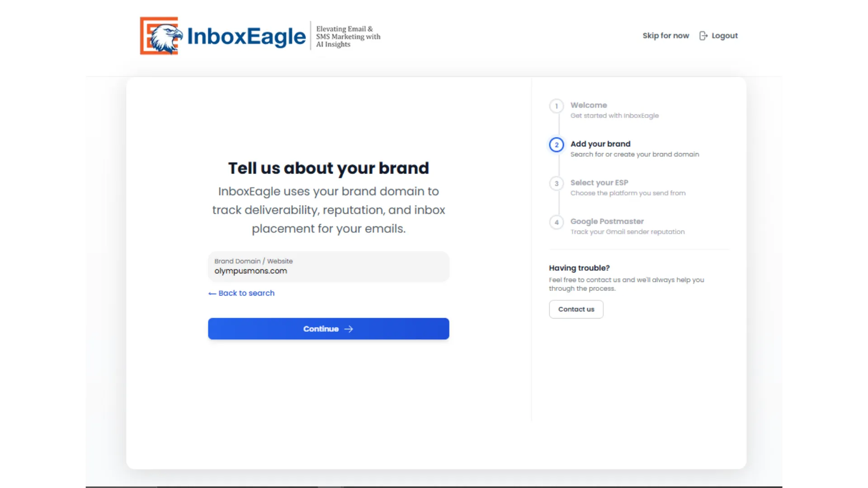This screenshot has height=488, width=868.
Task: Click the Welcome step title
Action: point(589,105)
